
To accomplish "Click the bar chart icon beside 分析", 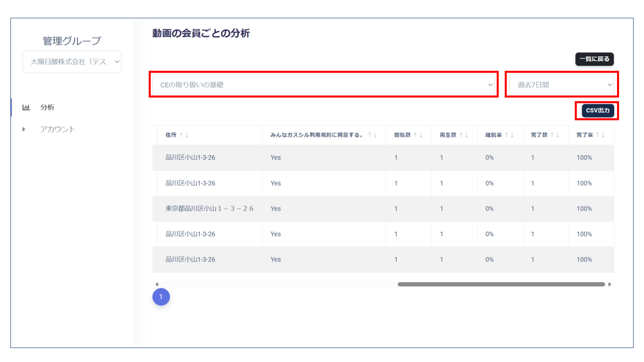I will [x=26, y=107].
